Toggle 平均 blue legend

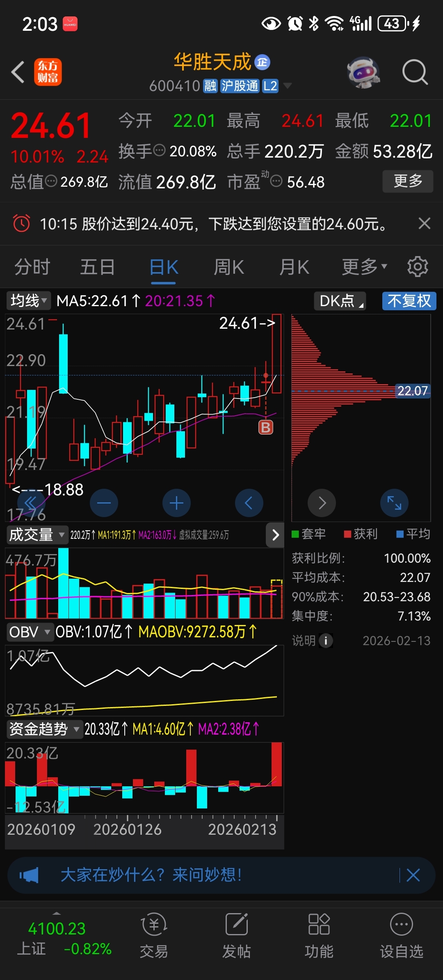[413, 534]
